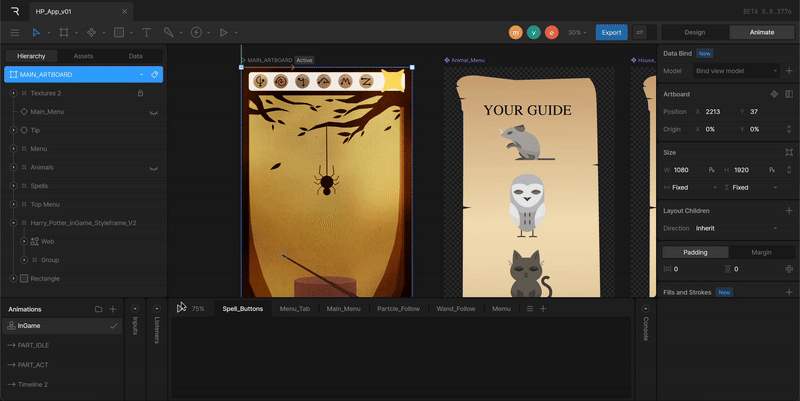The image size is (800, 401).
Task: Click the orange 'm' collaborator avatar
Action: 516,33
